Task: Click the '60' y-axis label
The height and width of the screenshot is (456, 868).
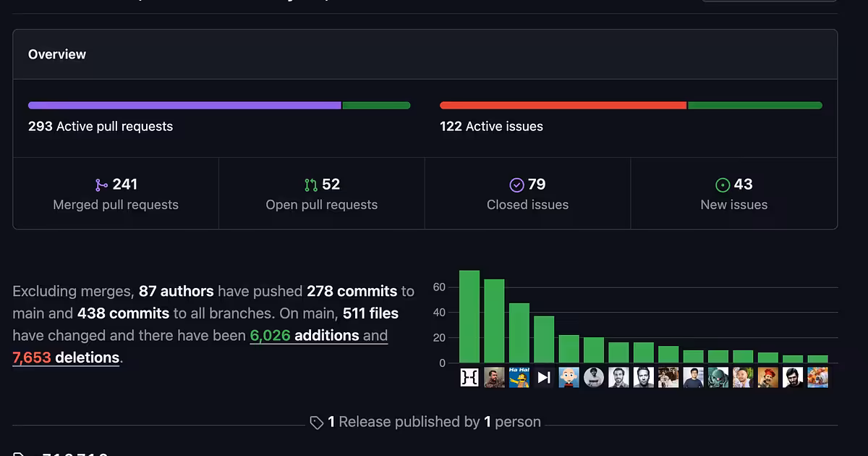Action: [x=439, y=287]
